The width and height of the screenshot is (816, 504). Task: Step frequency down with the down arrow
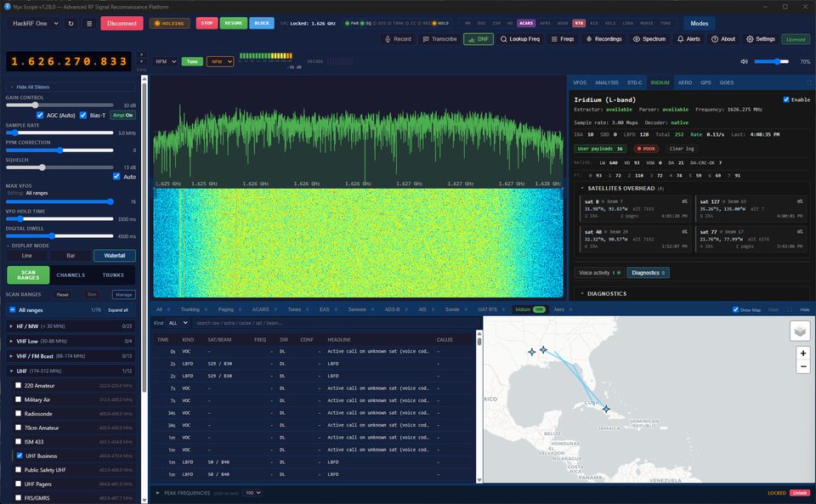point(141,62)
